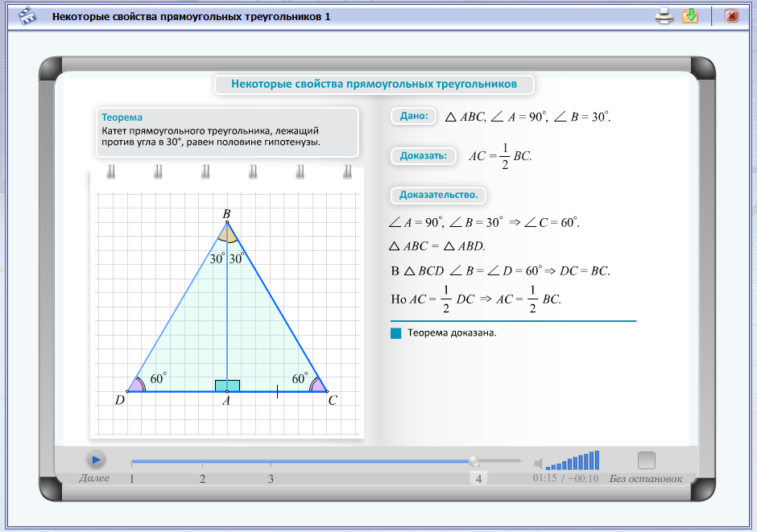This screenshot has height=532, width=757.
Task: Click the right angle marker at A
Action: click(227, 386)
